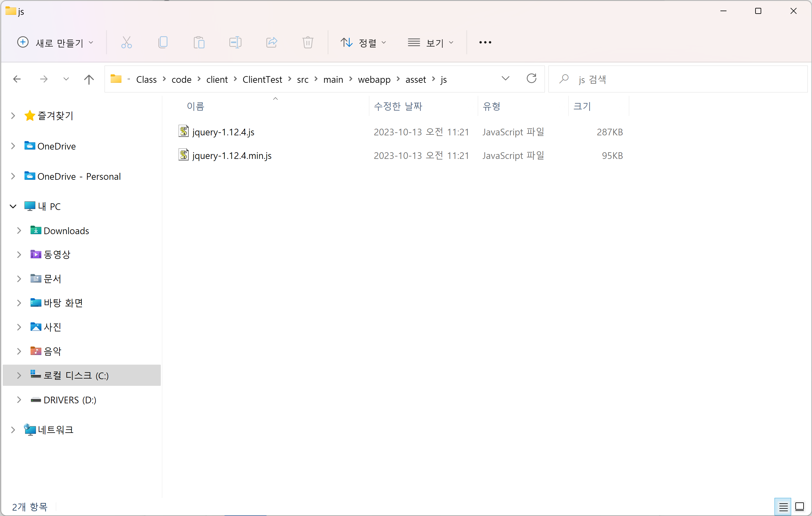
Task: Collapse the 내 PC tree node
Action: coord(13,207)
